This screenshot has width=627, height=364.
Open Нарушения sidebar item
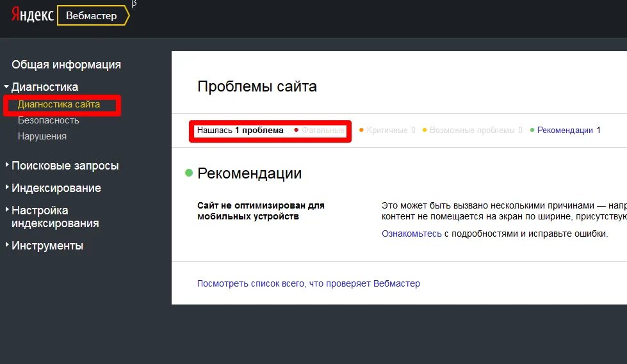pos(42,136)
